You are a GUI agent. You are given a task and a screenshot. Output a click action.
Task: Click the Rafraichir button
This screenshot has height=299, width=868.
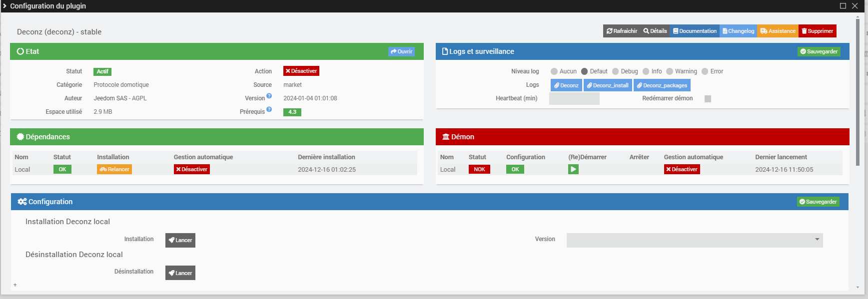[622, 31]
